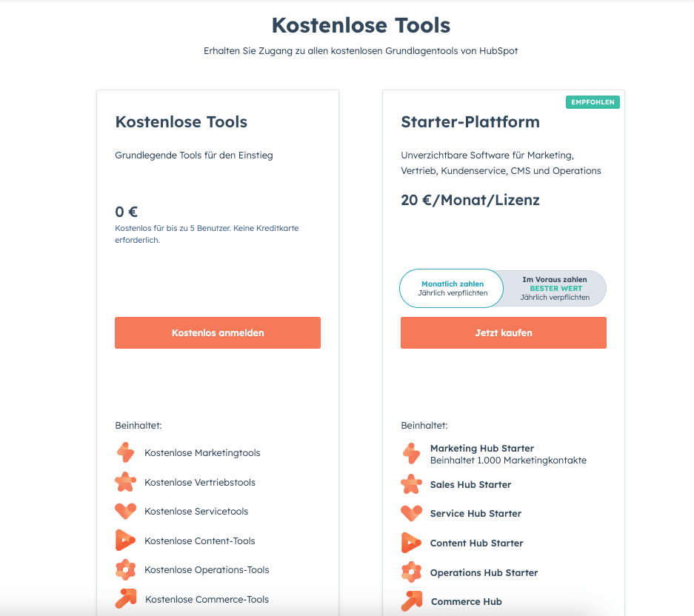Click the Kostenlose Servicetools heart icon

tap(126, 511)
